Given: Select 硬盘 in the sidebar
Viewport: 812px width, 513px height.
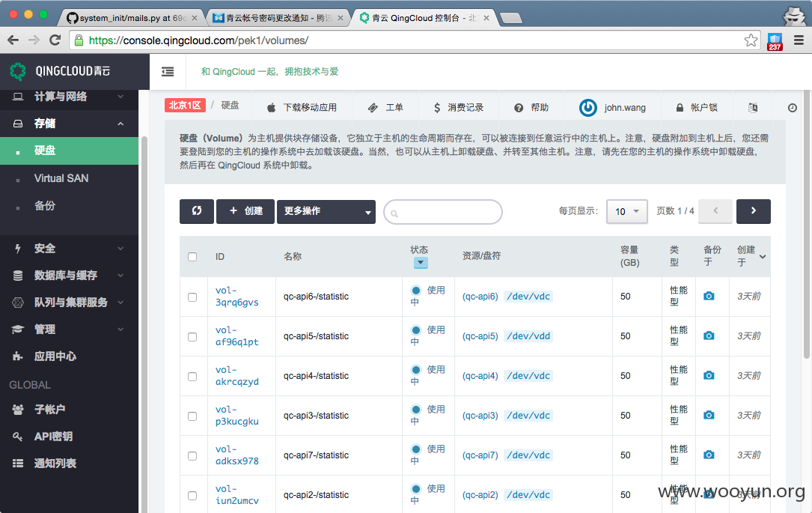Looking at the screenshot, I should click(x=70, y=151).
